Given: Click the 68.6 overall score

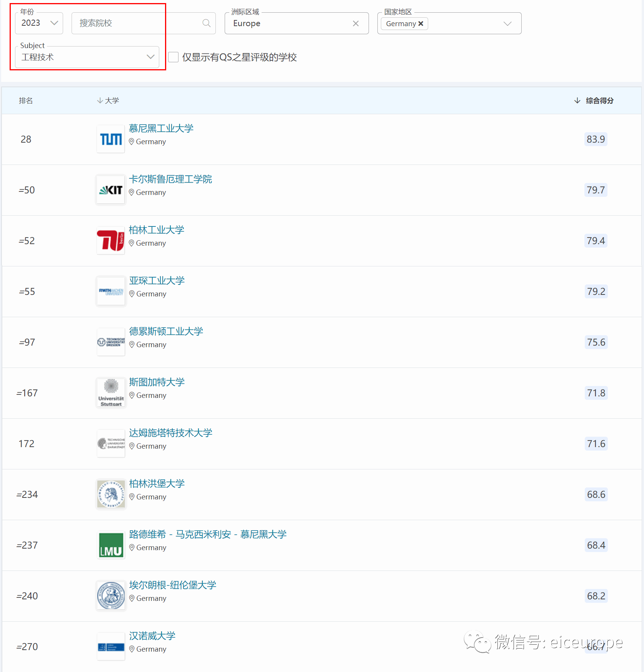Looking at the screenshot, I should 596,494.
